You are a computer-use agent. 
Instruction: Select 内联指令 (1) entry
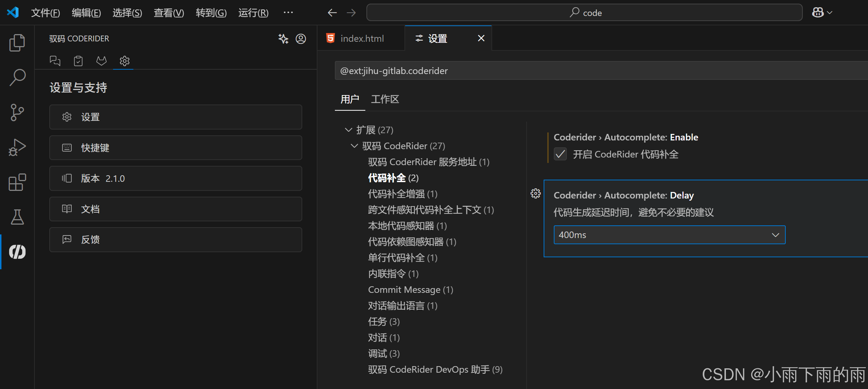(393, 274)
